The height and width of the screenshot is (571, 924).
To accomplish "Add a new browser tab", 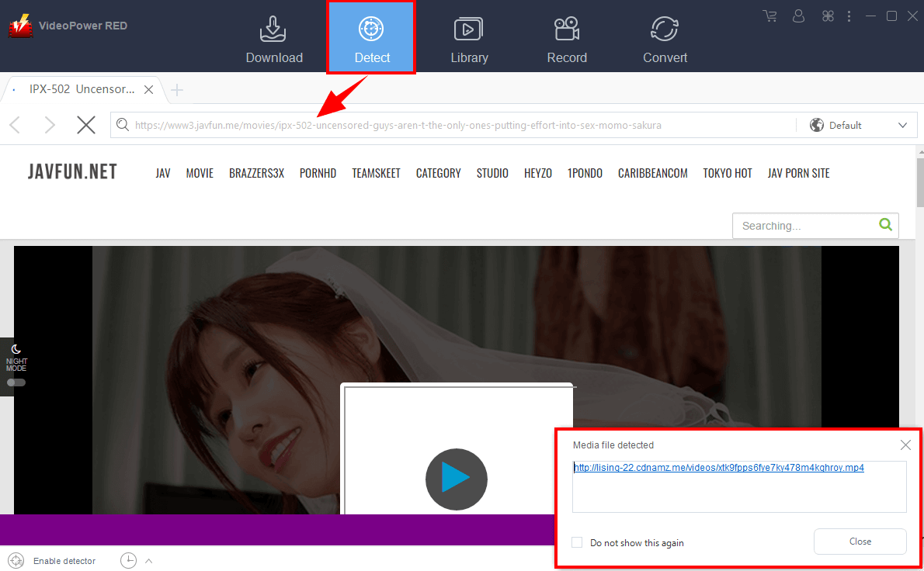I will click(x=177, y=89).
